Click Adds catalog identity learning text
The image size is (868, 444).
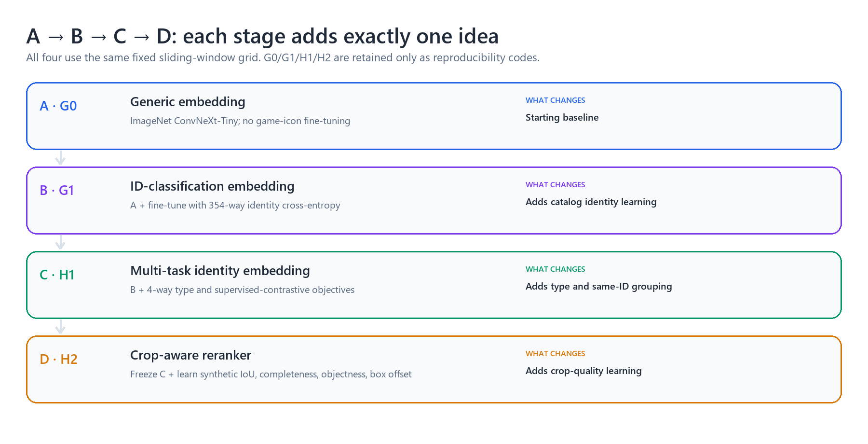point(591,202)
